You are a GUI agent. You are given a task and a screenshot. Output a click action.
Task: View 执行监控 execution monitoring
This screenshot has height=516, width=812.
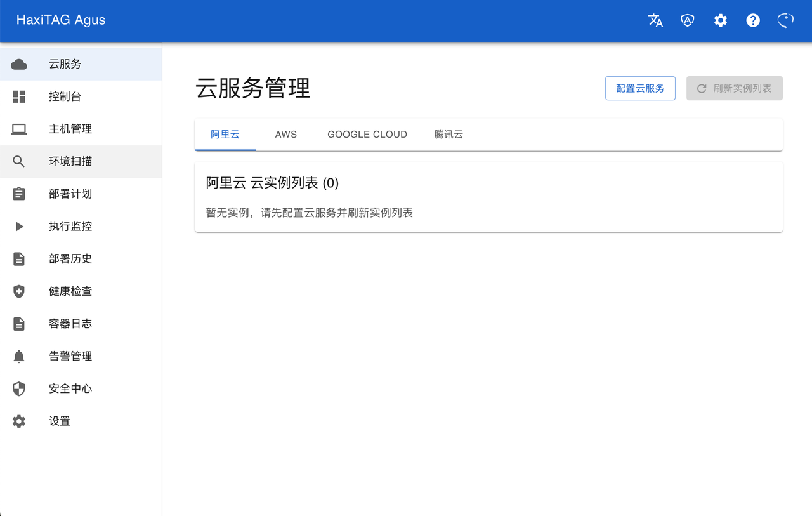pos(70,226)
